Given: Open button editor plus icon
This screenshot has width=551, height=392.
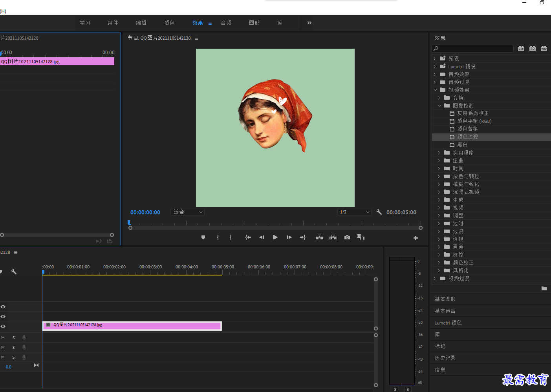Looking at the screenshot, I should click(416, 238).
